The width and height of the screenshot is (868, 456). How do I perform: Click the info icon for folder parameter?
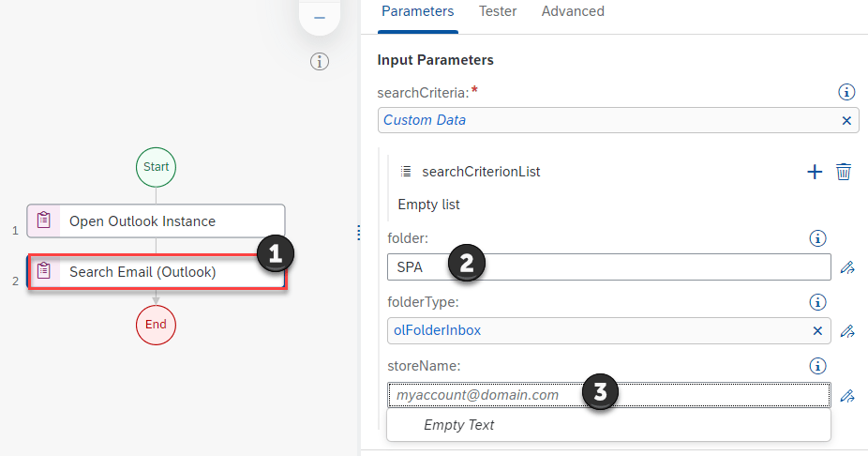(x=817, y=238)
